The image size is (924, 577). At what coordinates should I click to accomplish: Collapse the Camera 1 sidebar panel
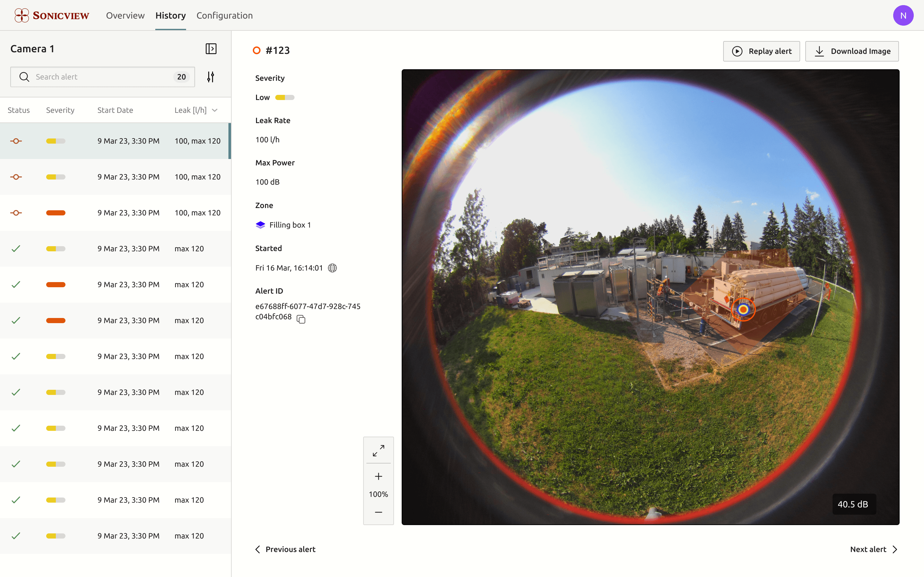coord(211,49)
